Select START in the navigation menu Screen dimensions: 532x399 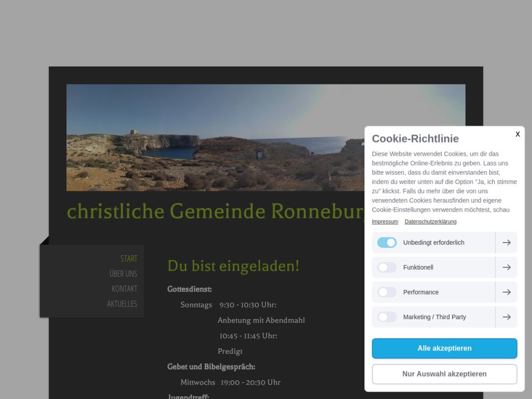129,259
